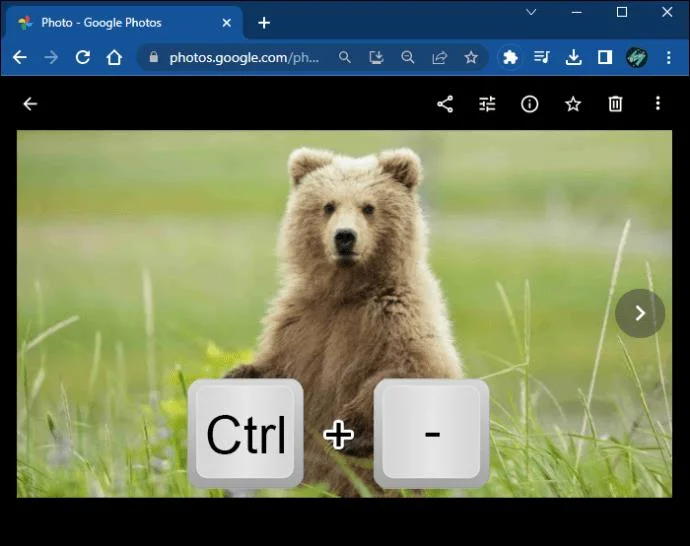Toggle browser side panel
The height and width of the screenshot is (546, 690).
pyautogui.click(x=605, y=57)
